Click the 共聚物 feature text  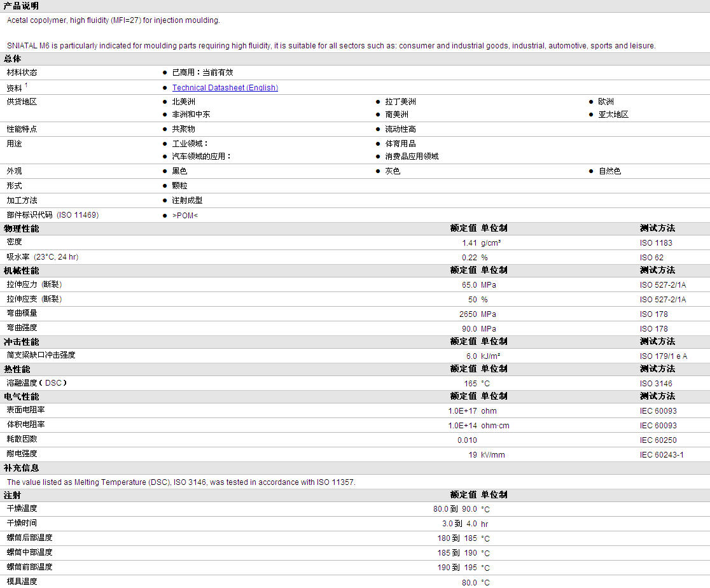point(183,129)
